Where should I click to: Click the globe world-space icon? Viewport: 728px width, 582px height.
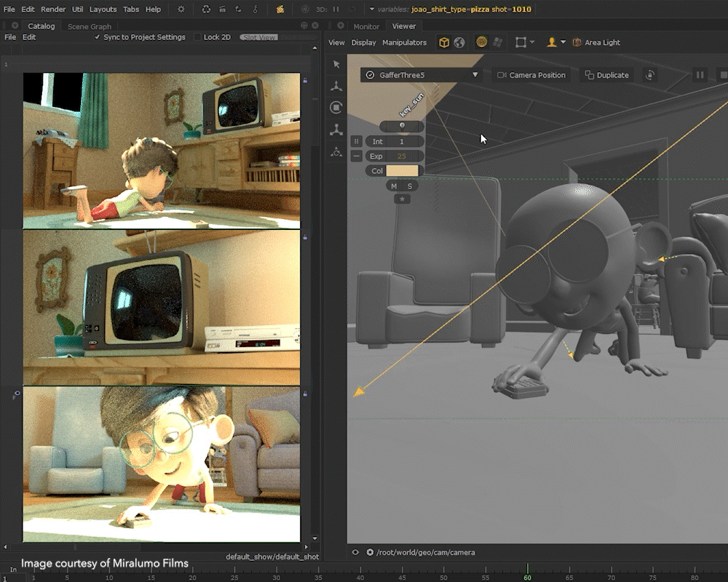tap(459, 43)
